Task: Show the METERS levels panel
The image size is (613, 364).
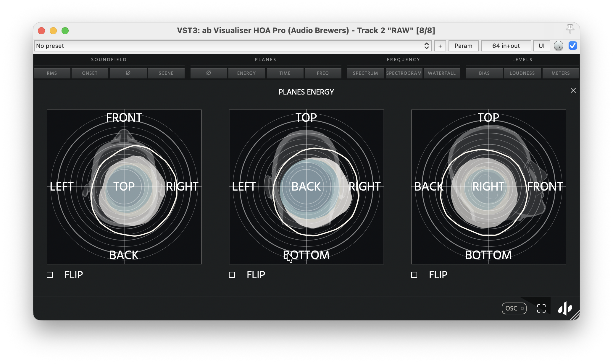Action: (x=561, y=73)
